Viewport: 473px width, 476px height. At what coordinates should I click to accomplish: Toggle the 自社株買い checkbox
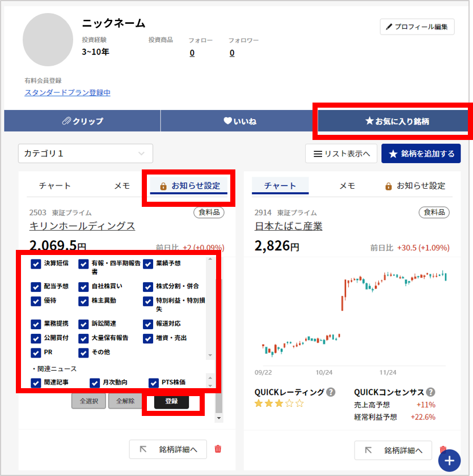84,287
